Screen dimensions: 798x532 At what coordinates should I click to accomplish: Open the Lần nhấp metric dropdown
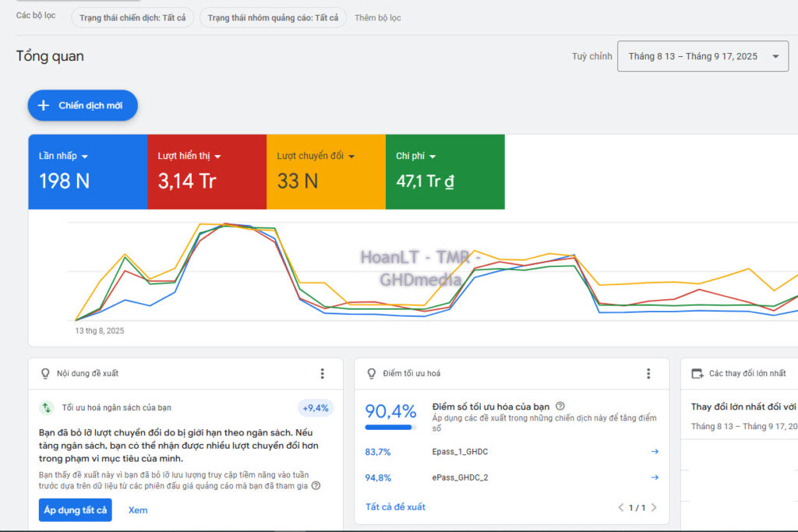[x=87, y=155]
